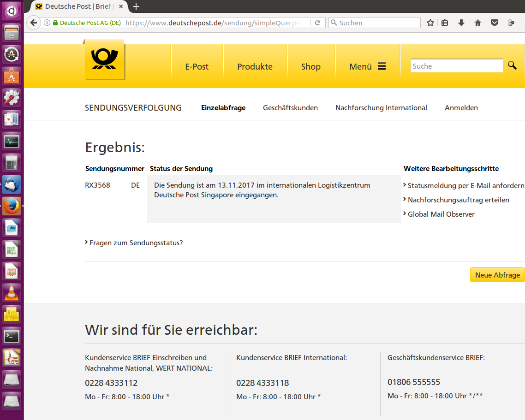Screen dimensions: 525x420
Task: Click Anmelden link
Action: pyautogui.click(x=461, y=108)
